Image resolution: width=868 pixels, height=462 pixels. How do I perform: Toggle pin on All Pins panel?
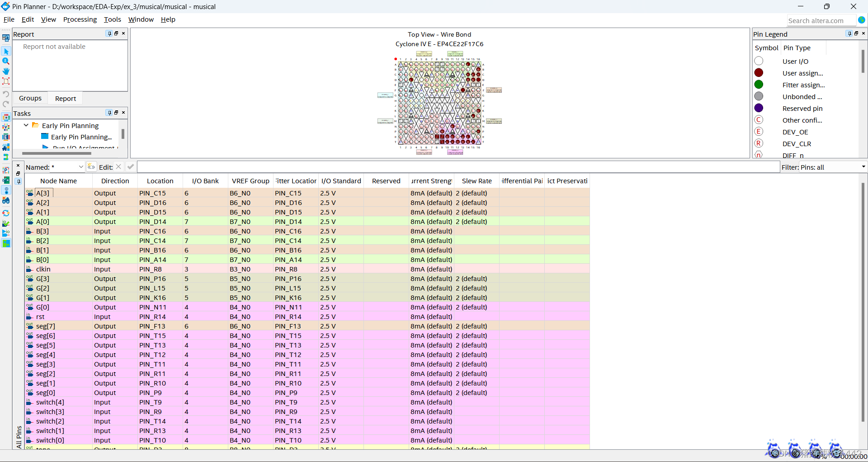point(18,181)
